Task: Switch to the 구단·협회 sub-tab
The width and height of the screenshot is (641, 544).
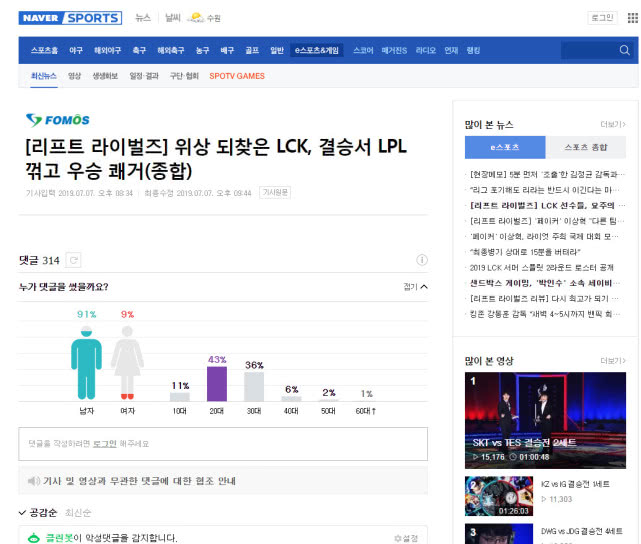Action: 184,76
